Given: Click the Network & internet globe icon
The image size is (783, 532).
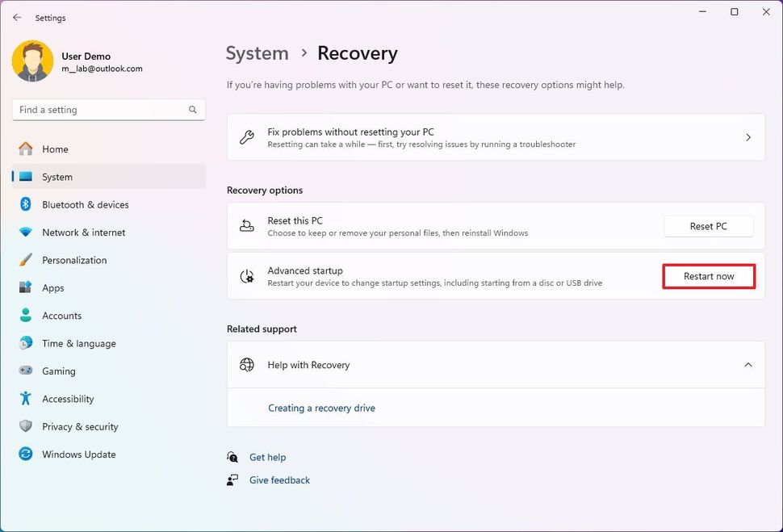Looking at the screenshot, I should [25, 232].
